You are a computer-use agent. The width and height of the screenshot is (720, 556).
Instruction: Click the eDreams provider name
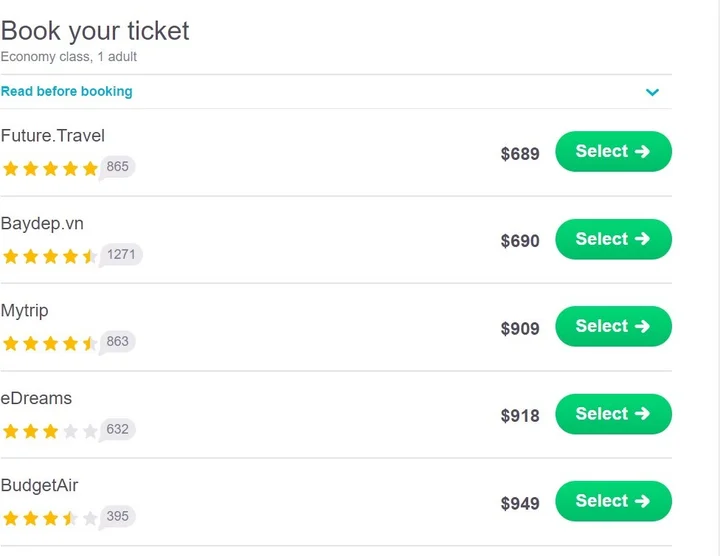36,398
